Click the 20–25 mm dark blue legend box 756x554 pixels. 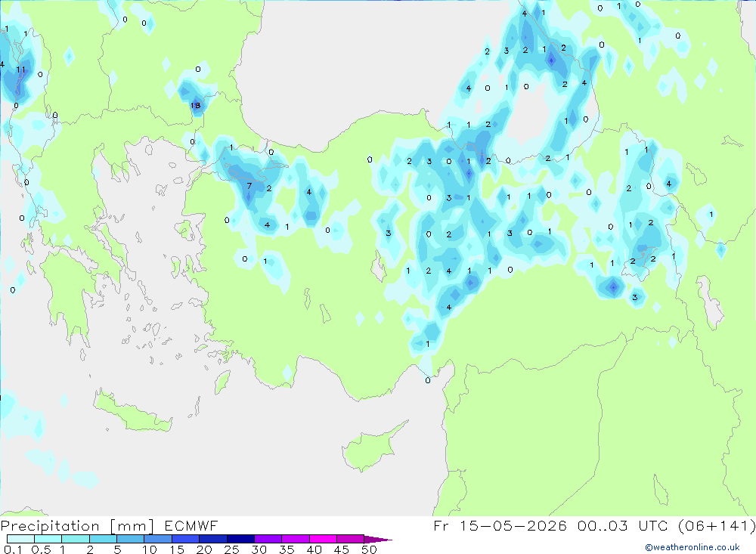coord(212,539)
